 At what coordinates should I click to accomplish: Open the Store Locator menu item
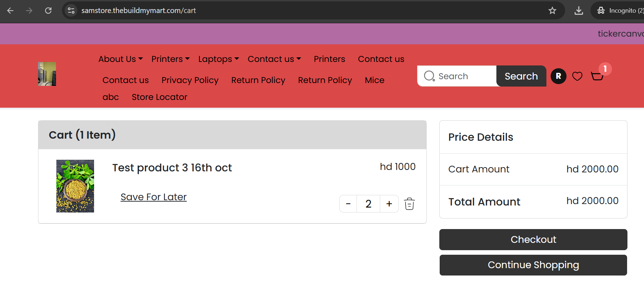[x=159, y=97]
